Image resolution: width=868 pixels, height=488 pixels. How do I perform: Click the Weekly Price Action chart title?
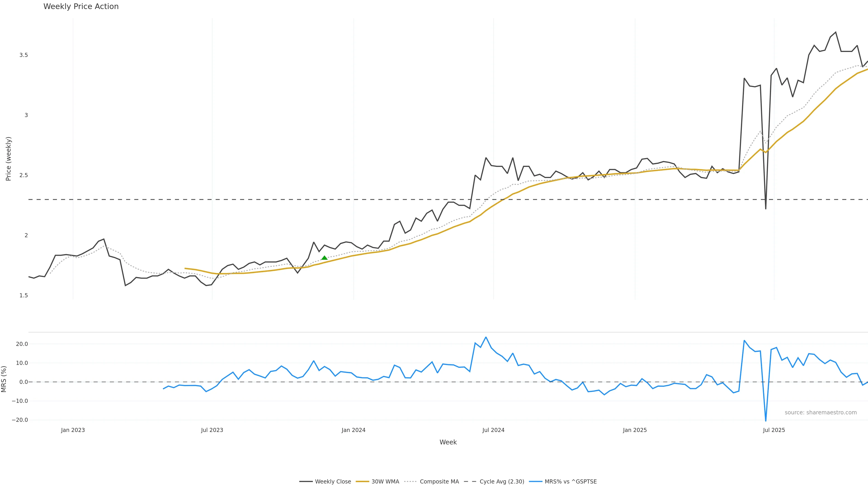(x=81, y=6)
